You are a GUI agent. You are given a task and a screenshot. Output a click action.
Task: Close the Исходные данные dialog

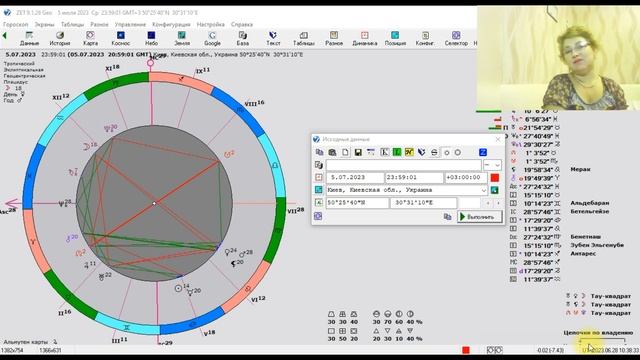[498, 139]
